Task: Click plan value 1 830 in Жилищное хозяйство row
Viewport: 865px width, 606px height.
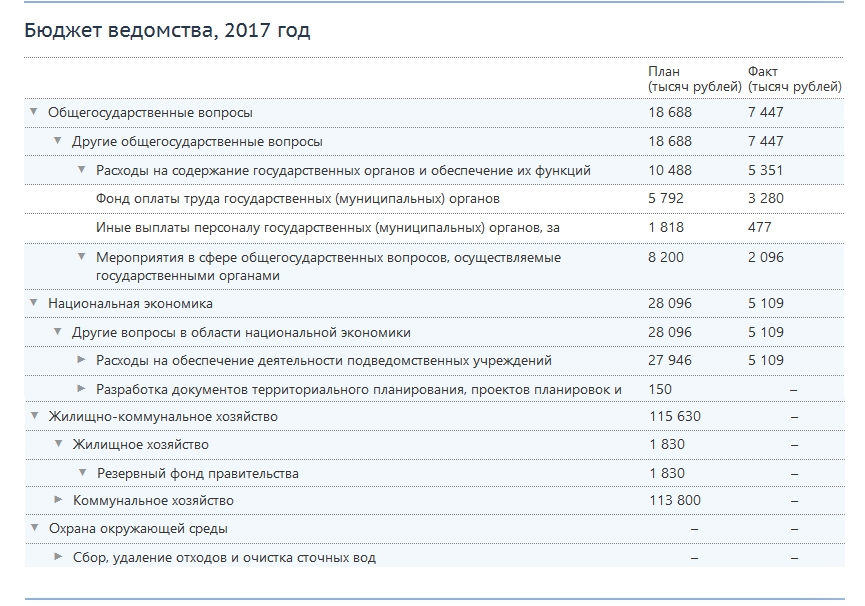Action: (x=667, y=444)
